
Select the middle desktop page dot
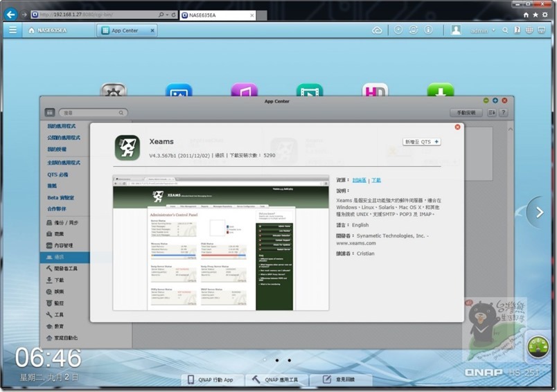(x=277, y=360)
